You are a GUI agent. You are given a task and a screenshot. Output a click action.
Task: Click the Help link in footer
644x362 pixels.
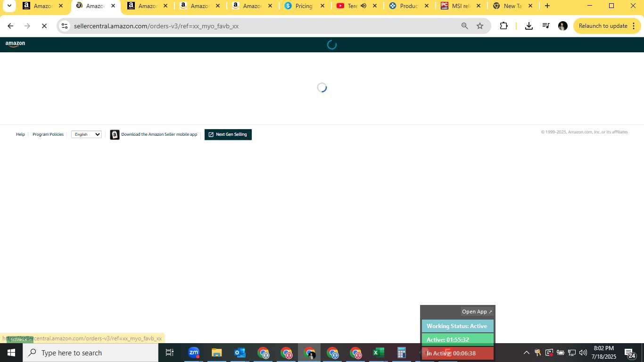coord(20,134)
